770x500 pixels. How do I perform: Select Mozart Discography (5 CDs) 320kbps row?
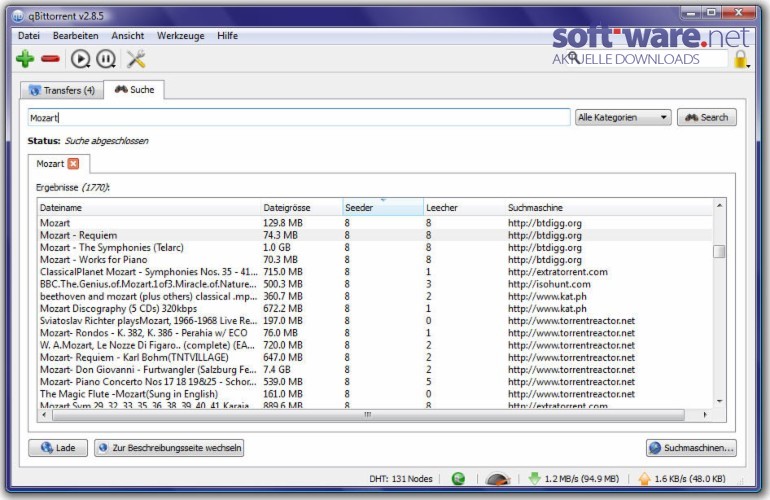coord(375,309)
